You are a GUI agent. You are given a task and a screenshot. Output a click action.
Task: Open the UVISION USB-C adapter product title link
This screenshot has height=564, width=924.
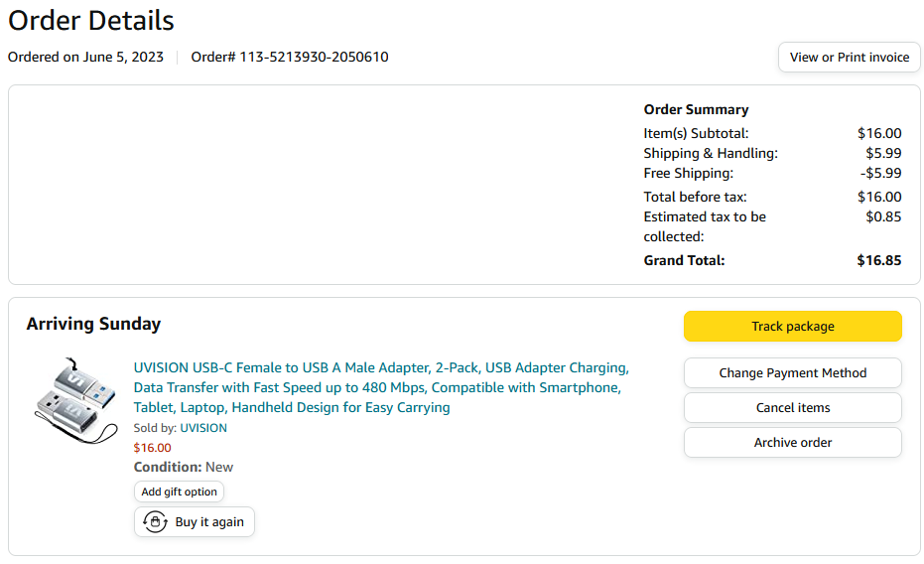381,387
